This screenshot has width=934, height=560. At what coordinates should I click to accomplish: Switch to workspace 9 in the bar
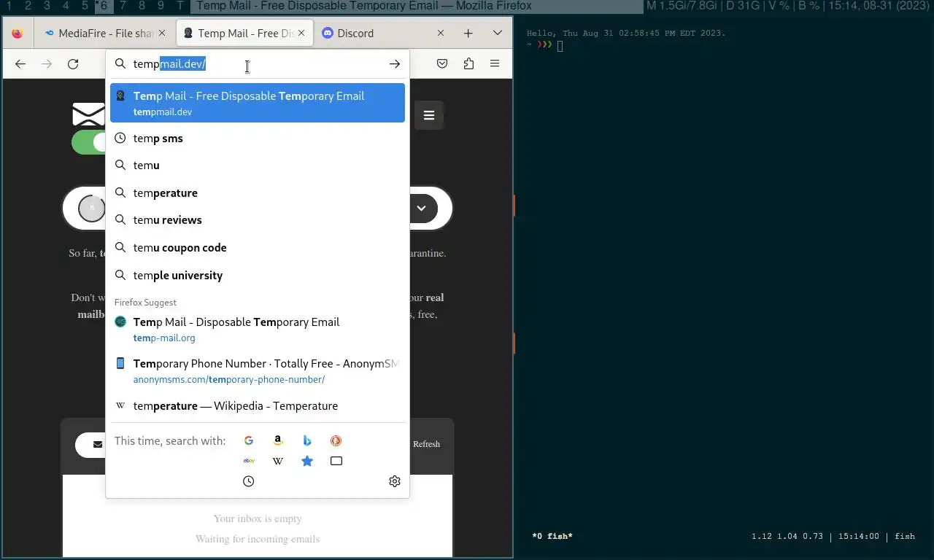tap(161, 6)
